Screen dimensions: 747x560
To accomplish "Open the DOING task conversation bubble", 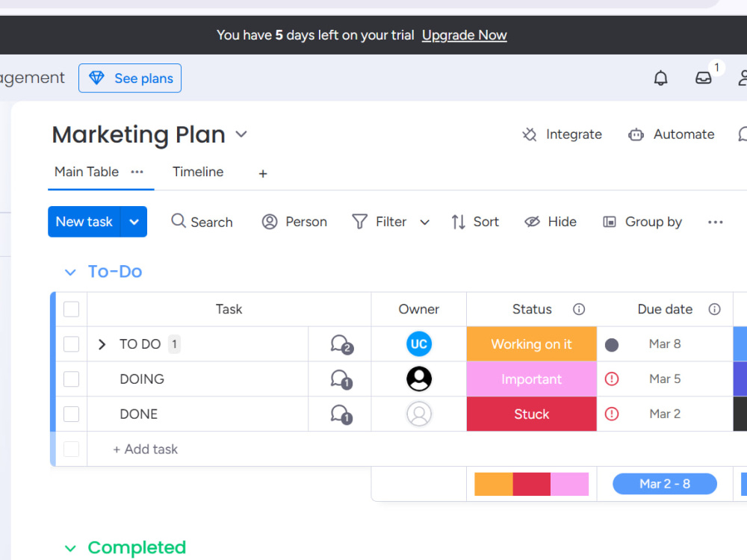I will pos(341,379).
